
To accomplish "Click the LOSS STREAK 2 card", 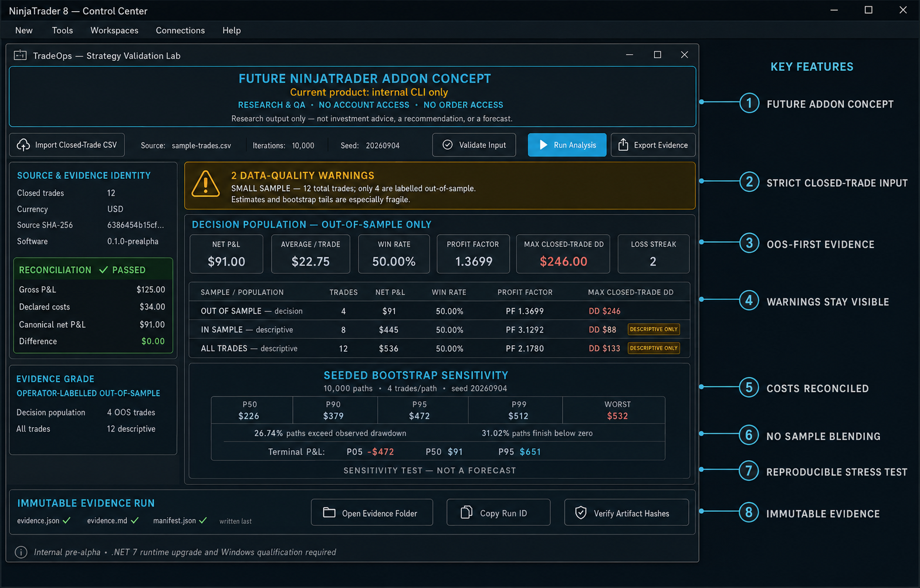I will (654, 254).
